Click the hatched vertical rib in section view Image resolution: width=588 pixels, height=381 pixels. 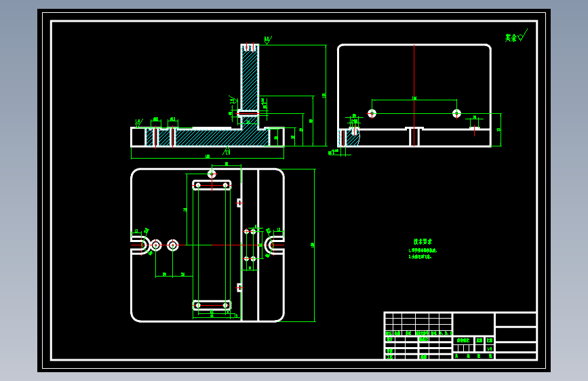click(x=250, y=79)
